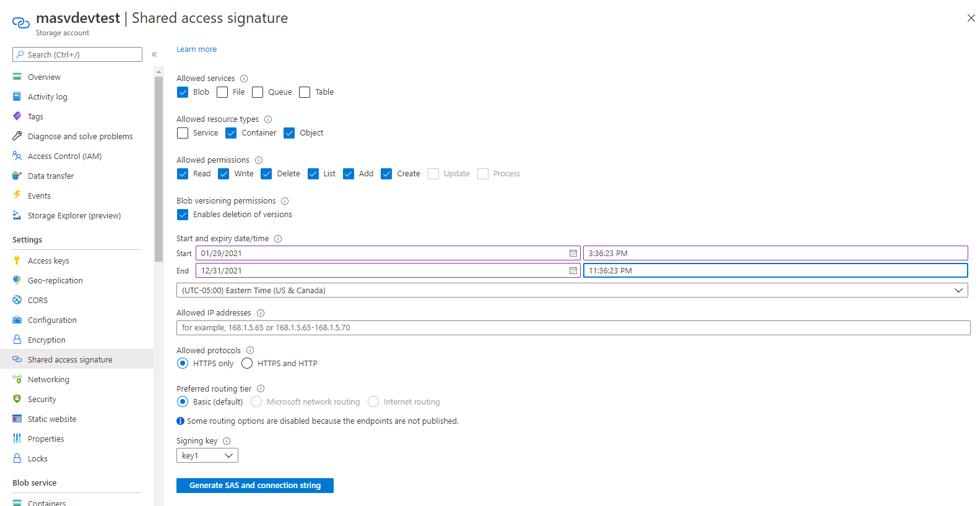The width and height of the screenshot is (980, 506).
Task: Click info icon next to Allowed permissions
Action: 259,160
